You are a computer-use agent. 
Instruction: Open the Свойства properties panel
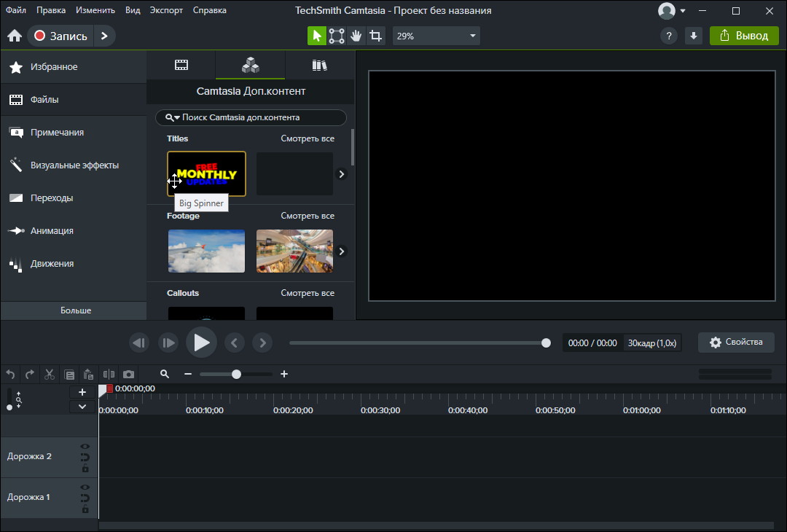pyautogui.click(x=736, y=343)
